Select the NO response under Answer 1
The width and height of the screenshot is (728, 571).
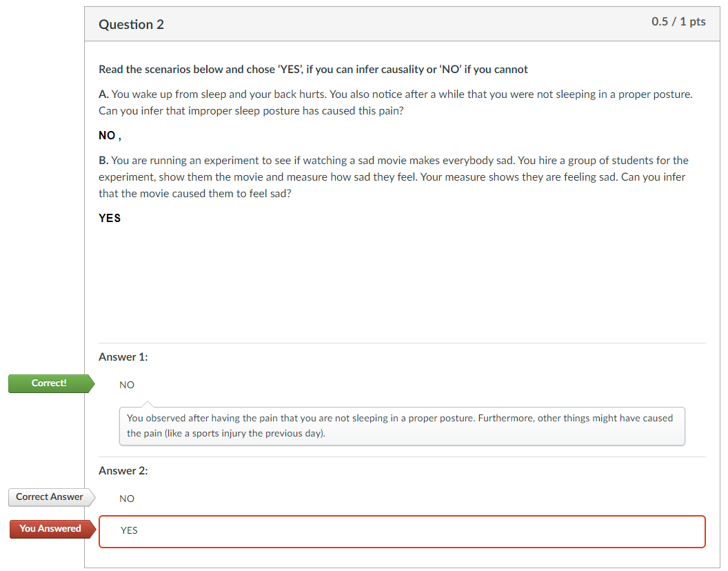[127, 385]
